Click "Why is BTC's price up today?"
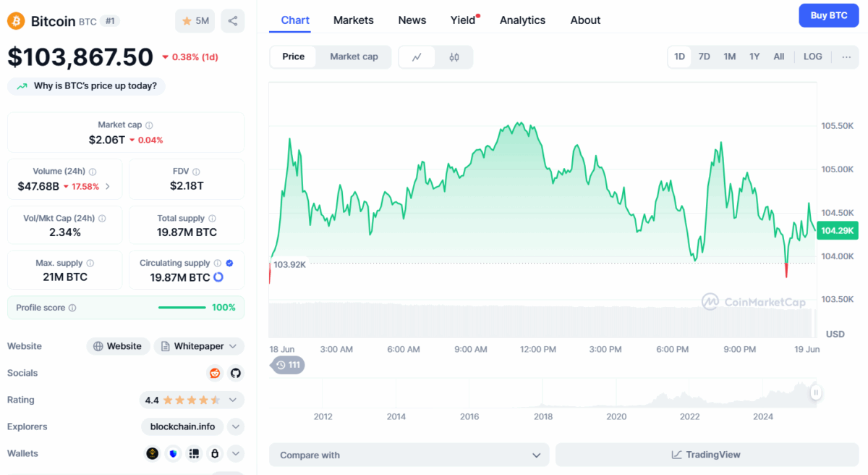868x475 pixels. pos(87,86)
